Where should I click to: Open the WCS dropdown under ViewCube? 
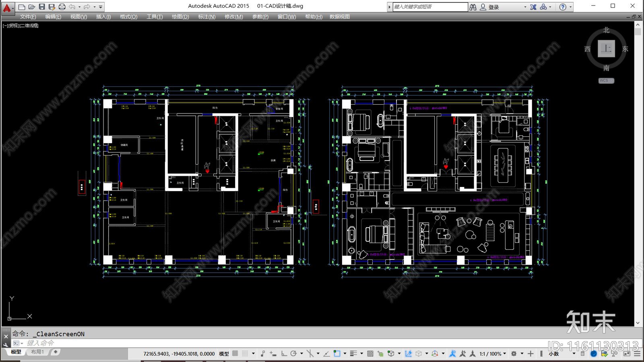point(606,80)
